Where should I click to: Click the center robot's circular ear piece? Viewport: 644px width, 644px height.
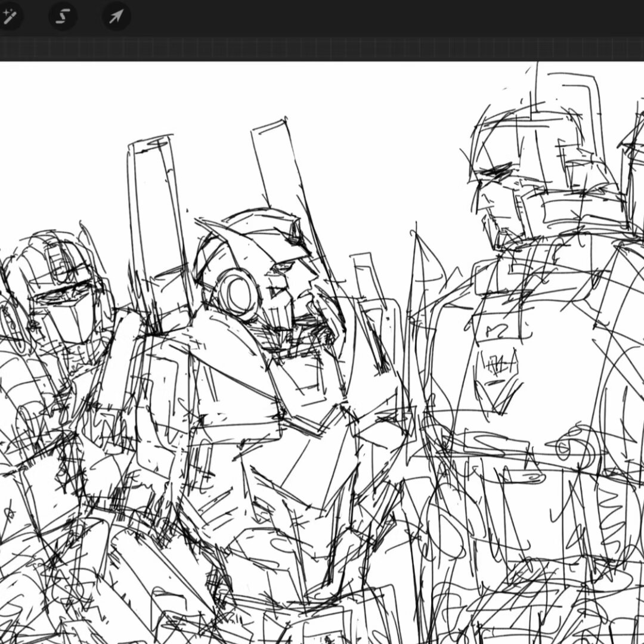click(x=239, y=293)
